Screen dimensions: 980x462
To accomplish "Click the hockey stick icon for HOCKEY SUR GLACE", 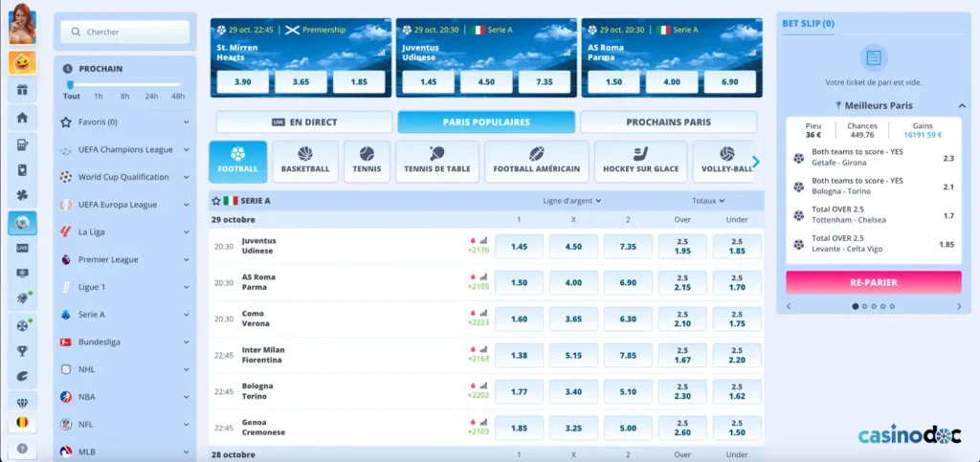I will pos(640,154).
